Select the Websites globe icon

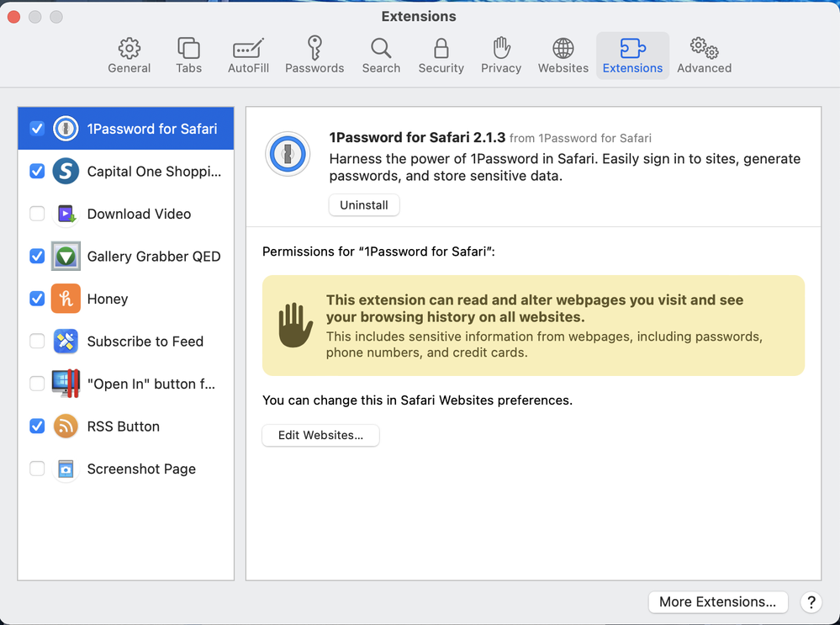click(563, 48)
